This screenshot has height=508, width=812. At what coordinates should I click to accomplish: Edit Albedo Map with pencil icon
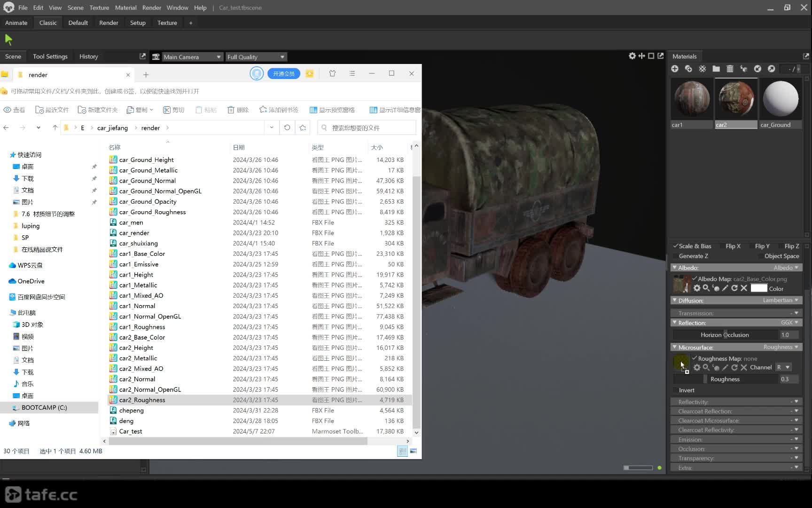(725, 288)
